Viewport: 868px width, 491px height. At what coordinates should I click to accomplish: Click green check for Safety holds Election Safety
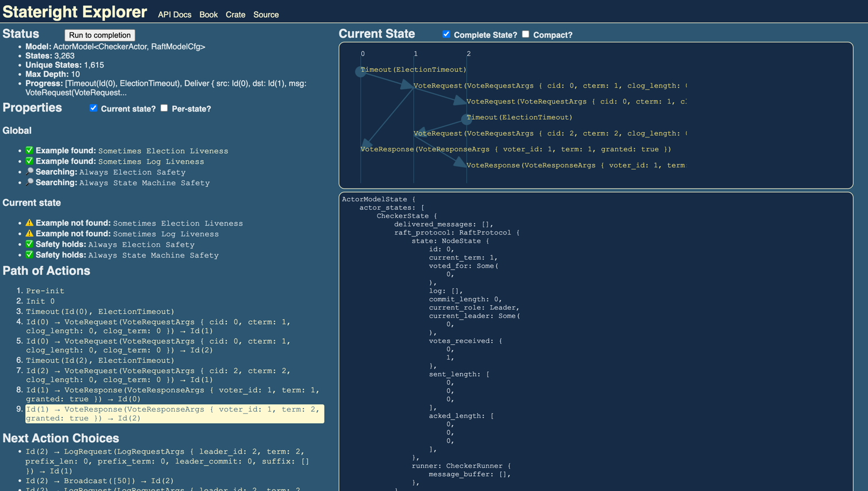tap(29, 244)
